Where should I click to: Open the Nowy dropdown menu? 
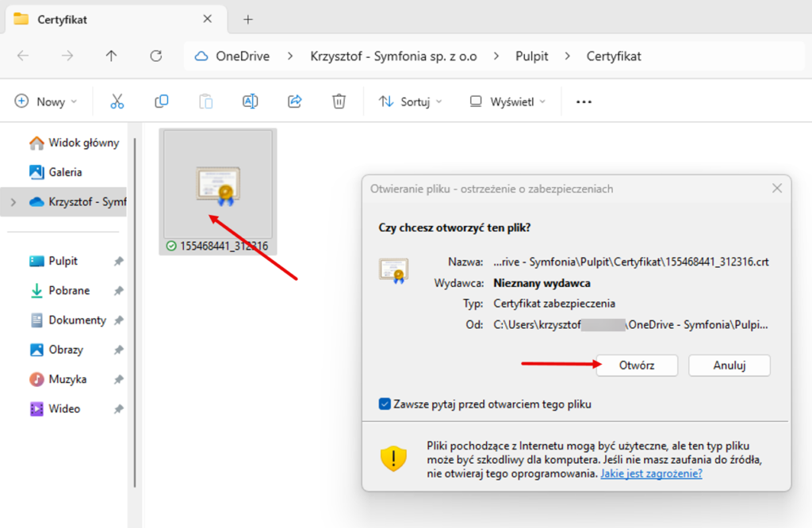coord(45,101)
